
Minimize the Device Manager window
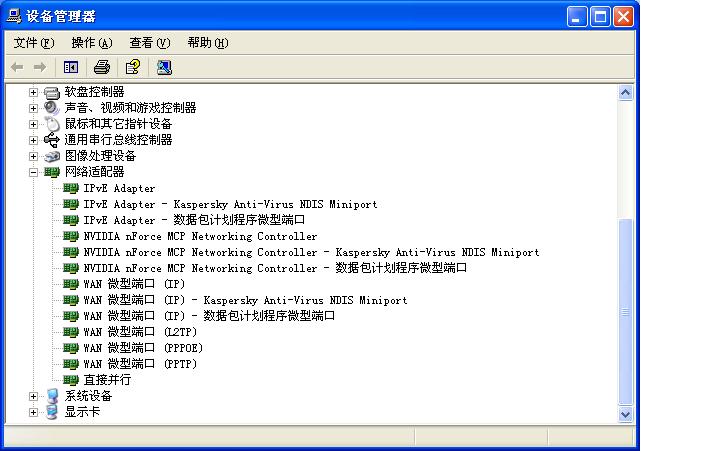pos(577,17)
